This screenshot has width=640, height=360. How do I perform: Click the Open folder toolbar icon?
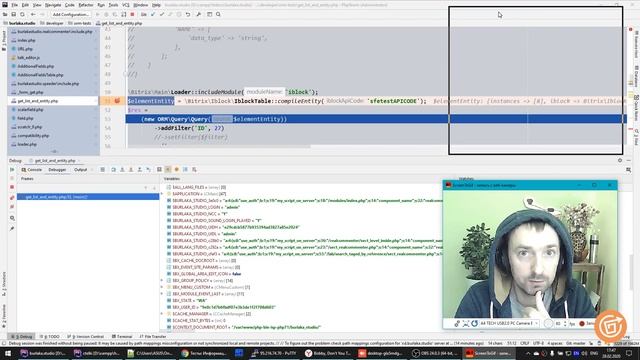click(x=5, y=14)
